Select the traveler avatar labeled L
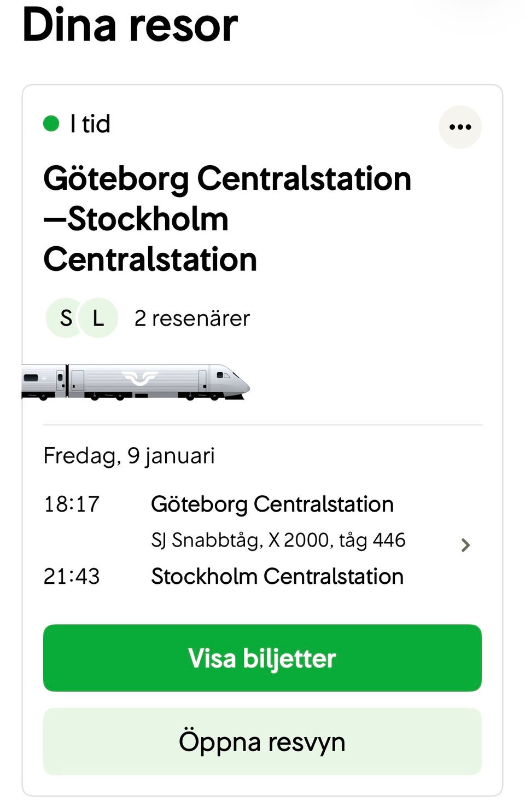 pyautogui.click(x=99, y=318)
